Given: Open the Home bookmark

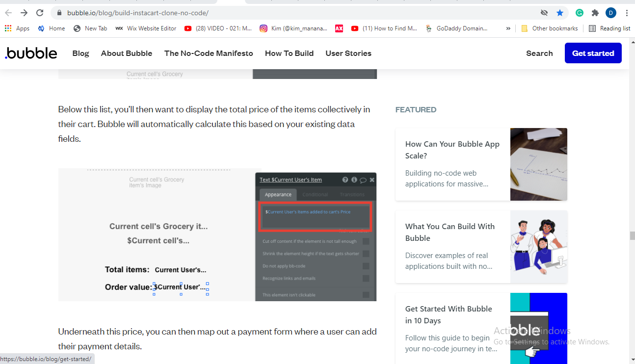Looking at the screenshot, I should tap(52, 28).
